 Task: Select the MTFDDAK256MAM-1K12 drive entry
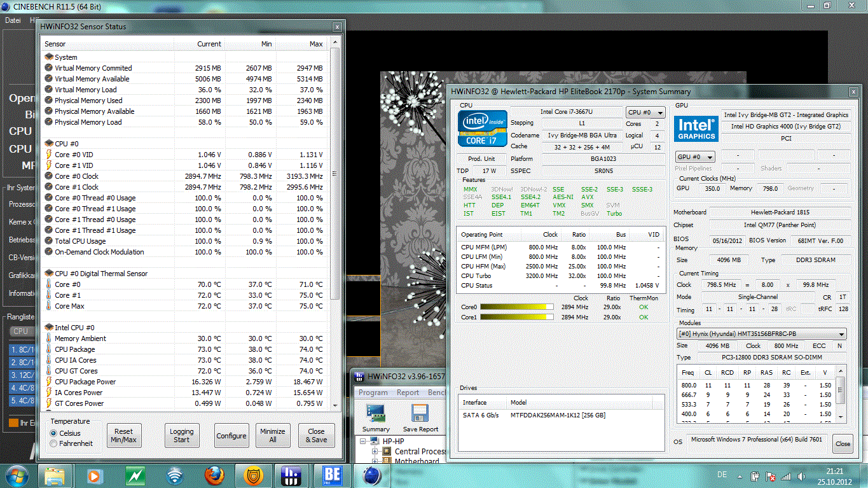[x=560, y=415]
